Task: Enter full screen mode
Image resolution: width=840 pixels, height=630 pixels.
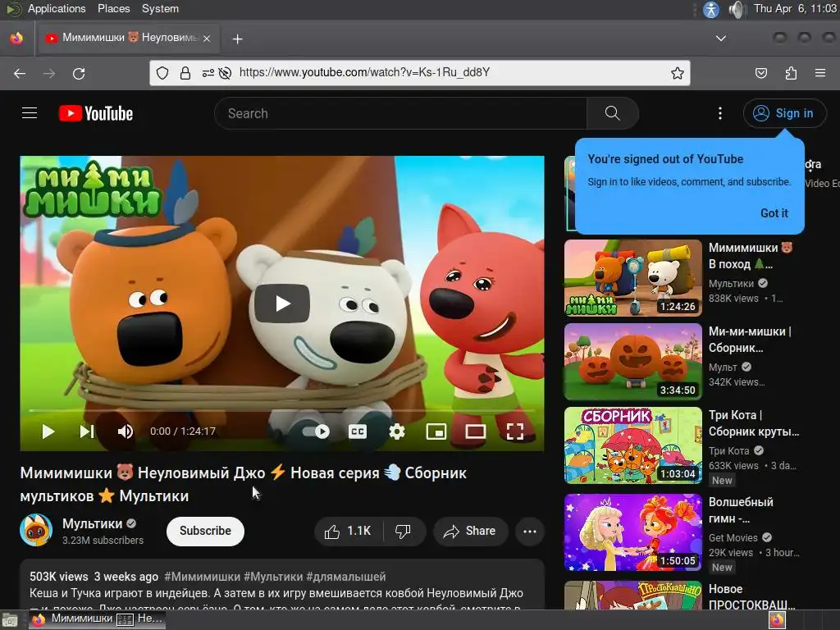Action: (515, 431)
